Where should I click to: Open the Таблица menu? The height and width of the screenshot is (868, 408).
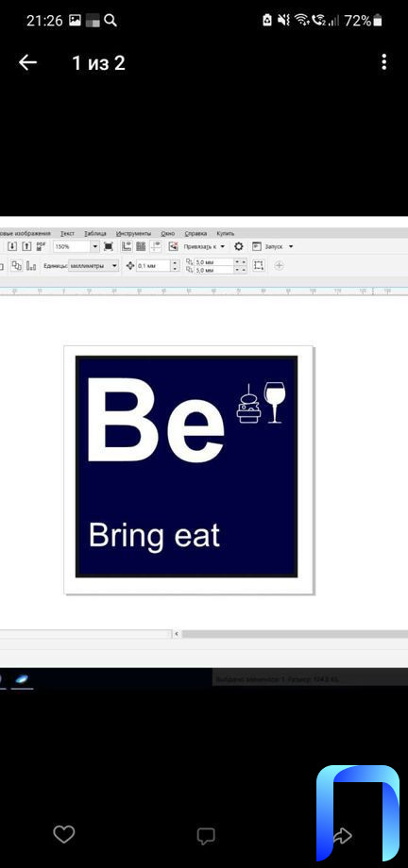click(x=95, y=234)
